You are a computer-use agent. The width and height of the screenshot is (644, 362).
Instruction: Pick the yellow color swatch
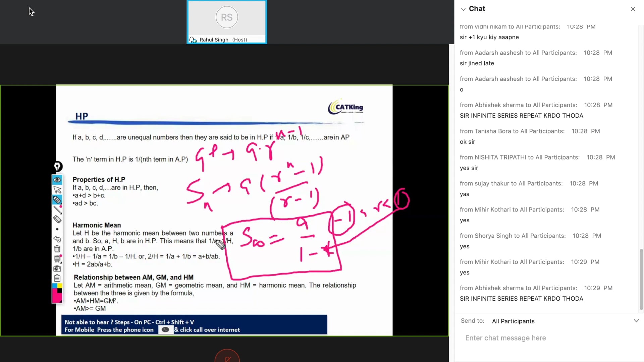[60, 286]
